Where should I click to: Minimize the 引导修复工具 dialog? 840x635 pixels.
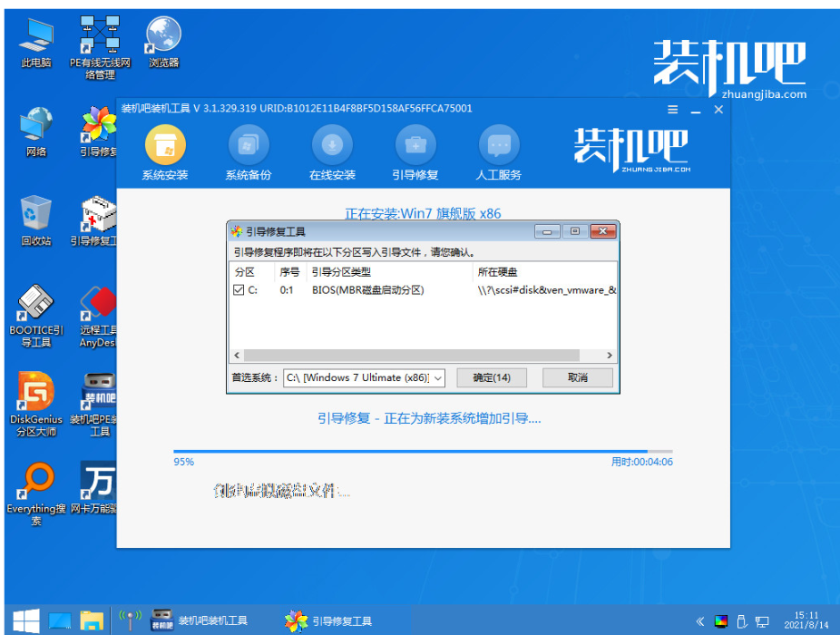coord(547,231)
